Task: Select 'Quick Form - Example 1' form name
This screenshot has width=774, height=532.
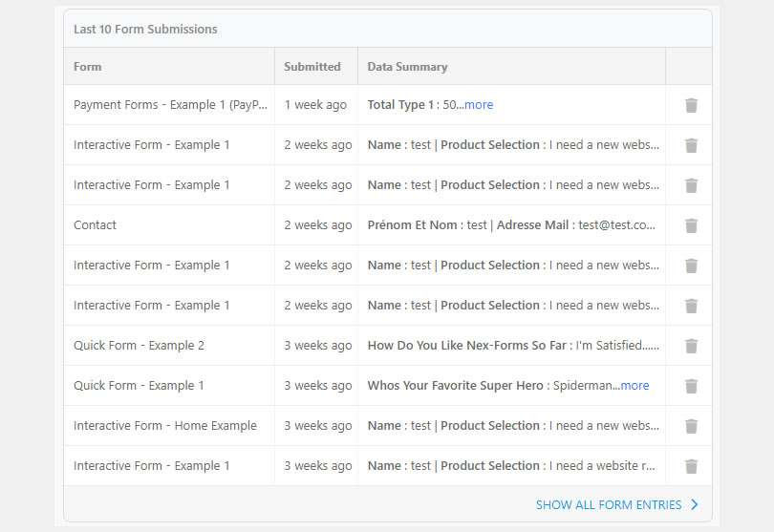Action: pos(139,386)
